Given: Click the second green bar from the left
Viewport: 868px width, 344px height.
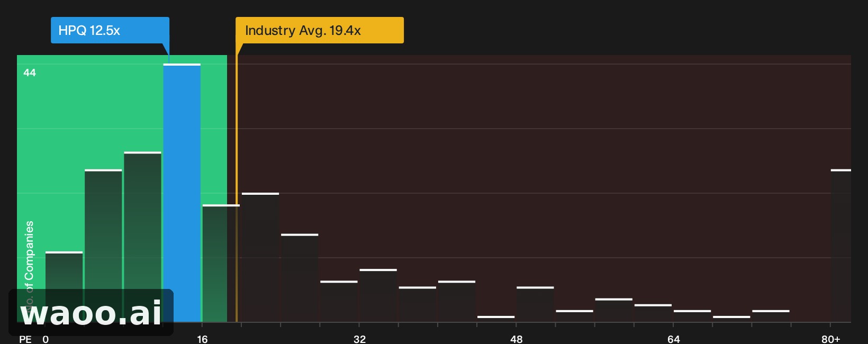Looking at the screenshot, I should (x=103, y=246).
